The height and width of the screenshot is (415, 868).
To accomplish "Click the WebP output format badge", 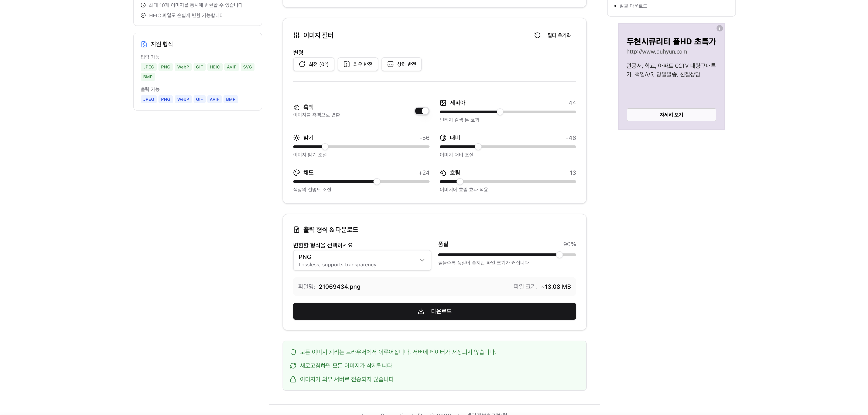I will coord(183,99).
